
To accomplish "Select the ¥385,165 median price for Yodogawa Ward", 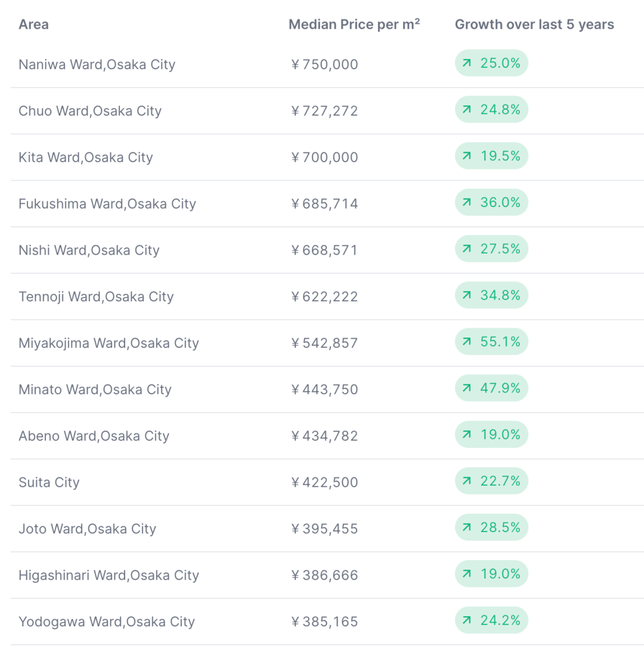I will [x=324, y=622].
